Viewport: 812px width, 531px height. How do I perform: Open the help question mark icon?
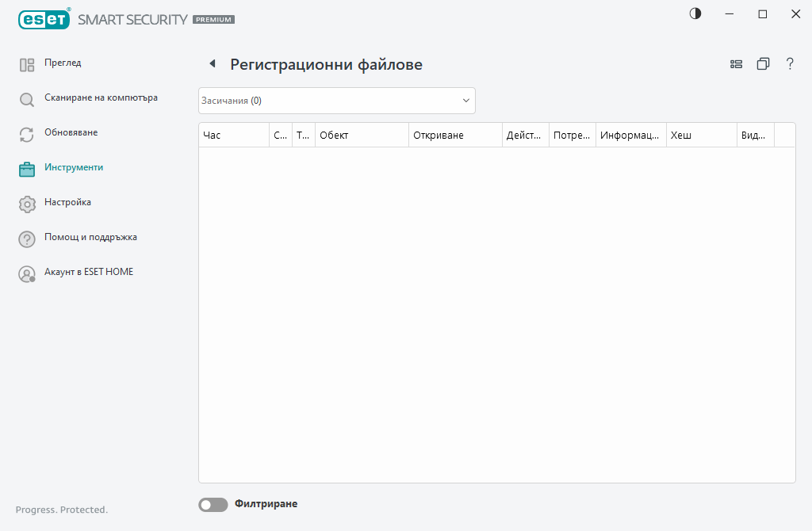pos(790,64)
